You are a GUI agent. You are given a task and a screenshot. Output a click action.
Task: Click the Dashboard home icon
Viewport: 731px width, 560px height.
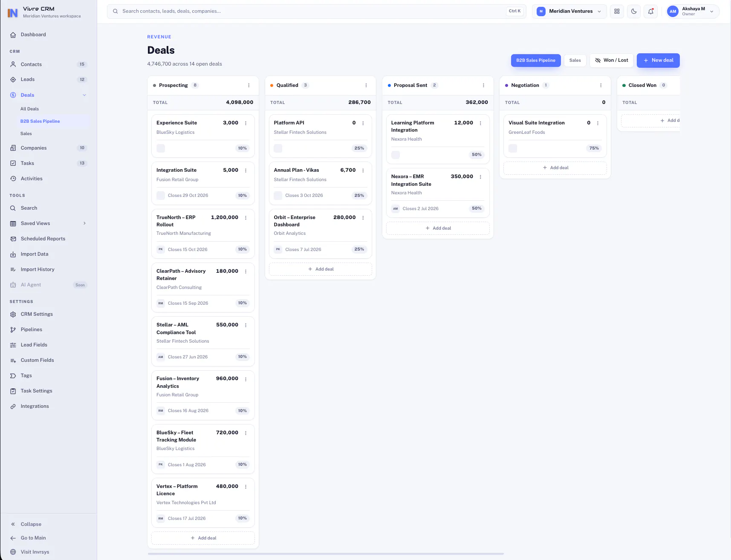(x=13, y=35)
